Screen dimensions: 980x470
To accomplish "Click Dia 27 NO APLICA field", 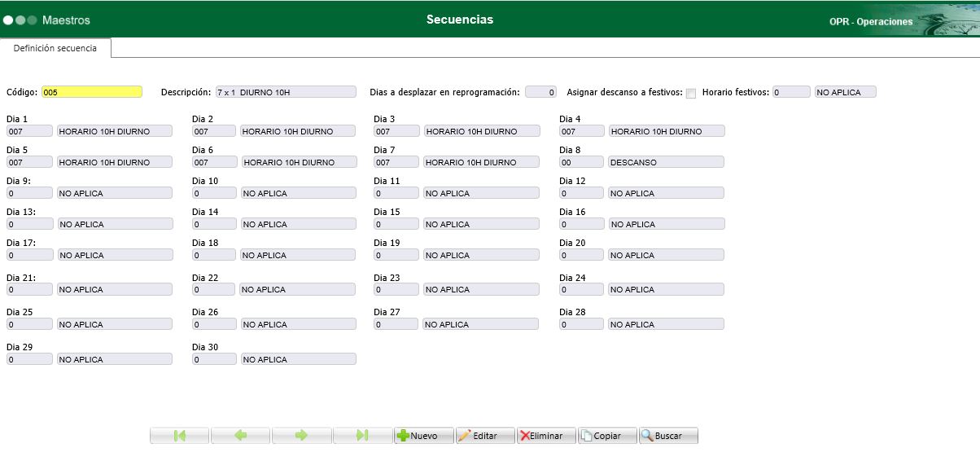I will pos(482,324).
